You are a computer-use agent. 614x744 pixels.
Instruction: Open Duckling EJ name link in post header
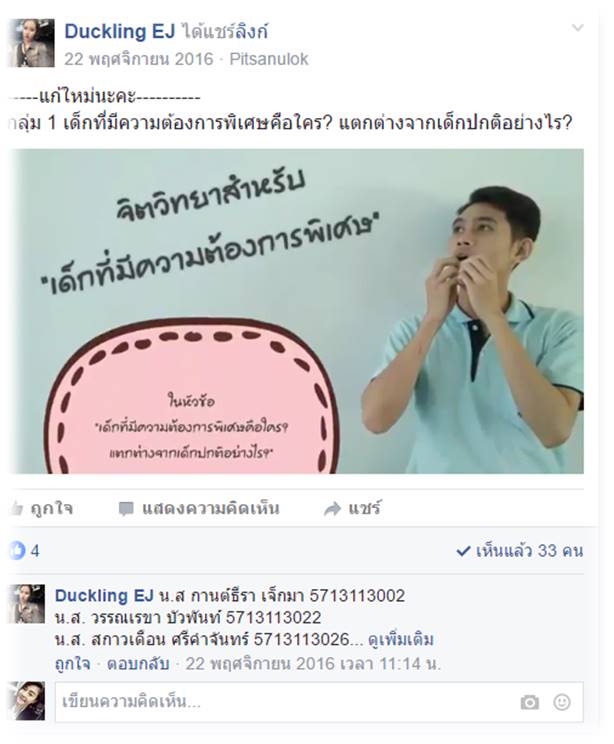[x=120, y=31]
